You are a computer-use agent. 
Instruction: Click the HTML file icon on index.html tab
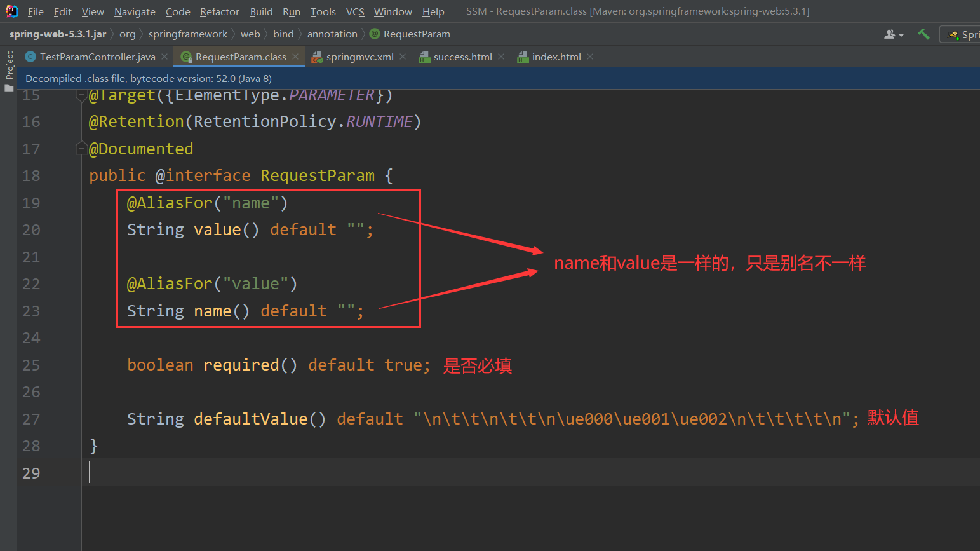click(x=523, y=57)
